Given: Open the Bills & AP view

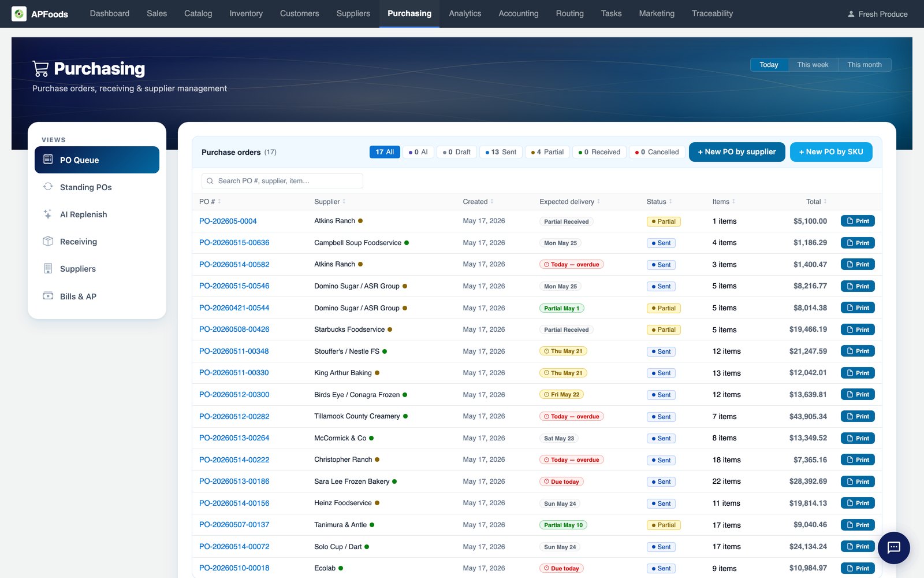Looking at the screenshot, I should [97, 297].
